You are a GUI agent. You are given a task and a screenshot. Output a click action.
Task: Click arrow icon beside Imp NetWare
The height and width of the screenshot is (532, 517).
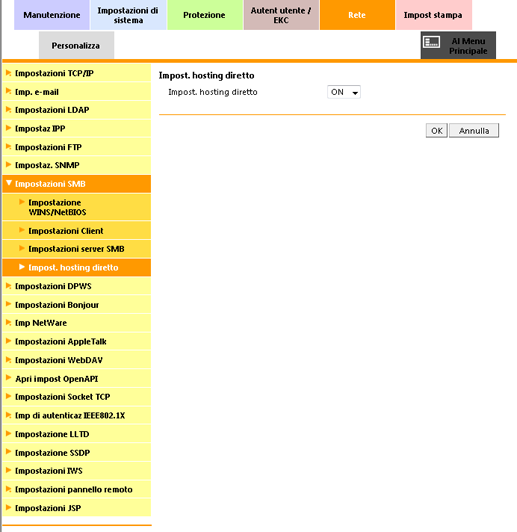[9, 322]
